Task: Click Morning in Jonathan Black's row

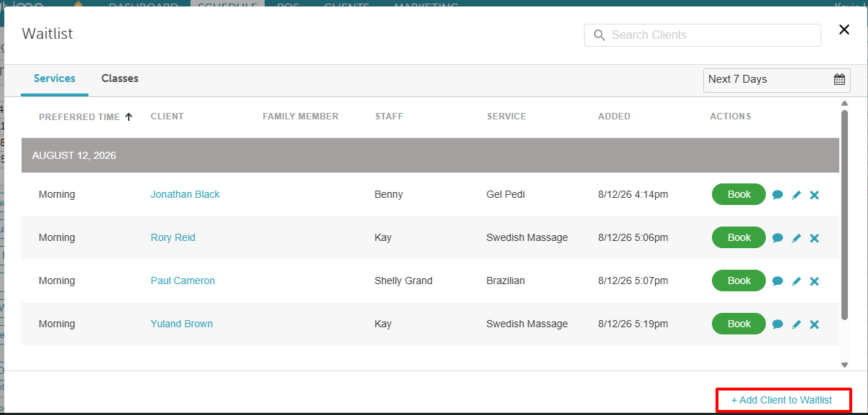Action: click(57, 194)
